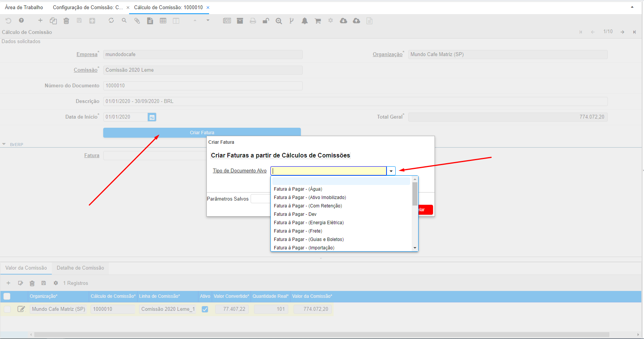Click the shopping cart icon in toolbar
The image size is (644, 339).
318,21
